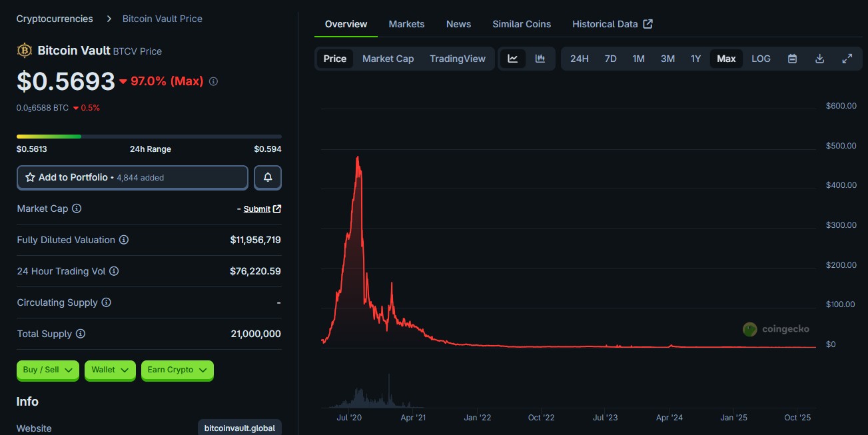This screenshot has width=868, height=435.
Task: Click the Bitcoin Vault Price breadcrumb
Action: [163, 19]
